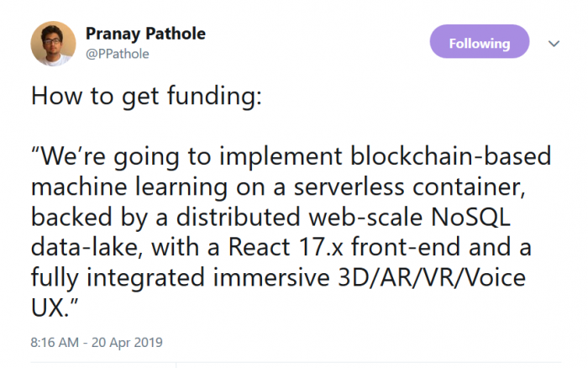Open the 8:16 AM - 20 Apr 2019 timestamp
Screen dimensions: 588x368
[x=97, y=343]
